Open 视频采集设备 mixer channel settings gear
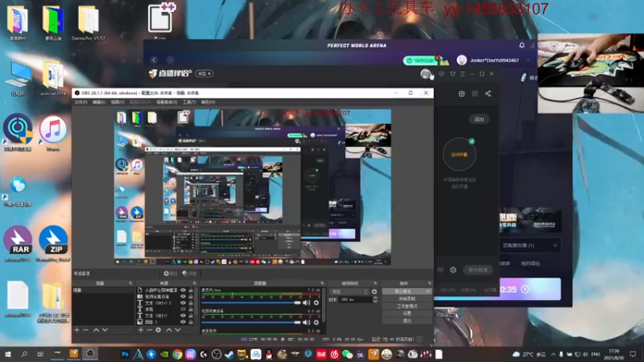The height and width of the screenshot is (362, 644). [x=316, y=323]
